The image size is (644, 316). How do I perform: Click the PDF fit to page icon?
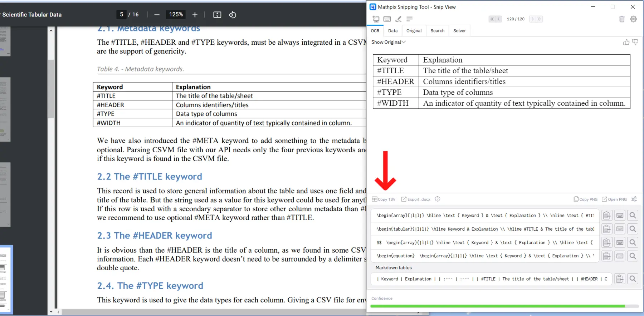click(217, 15)
